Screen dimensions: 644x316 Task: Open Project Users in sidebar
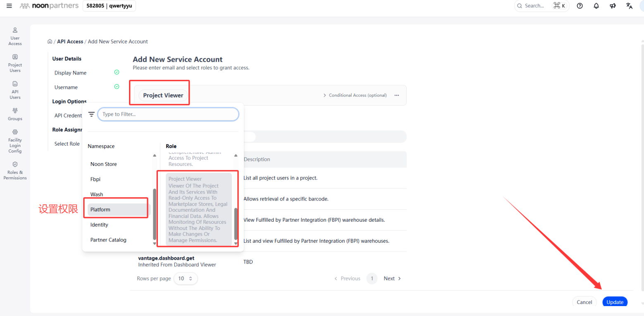[x=15, y=63]
